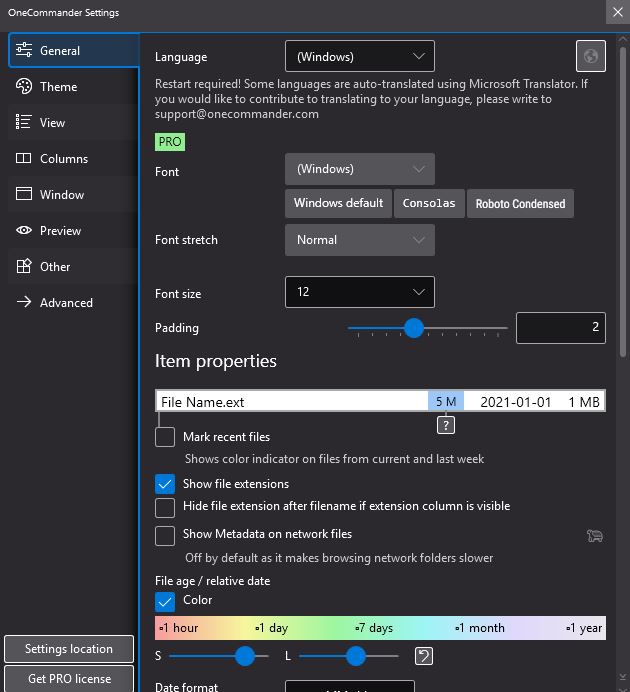Open the Language dropdown

click(x=360, y=56)
